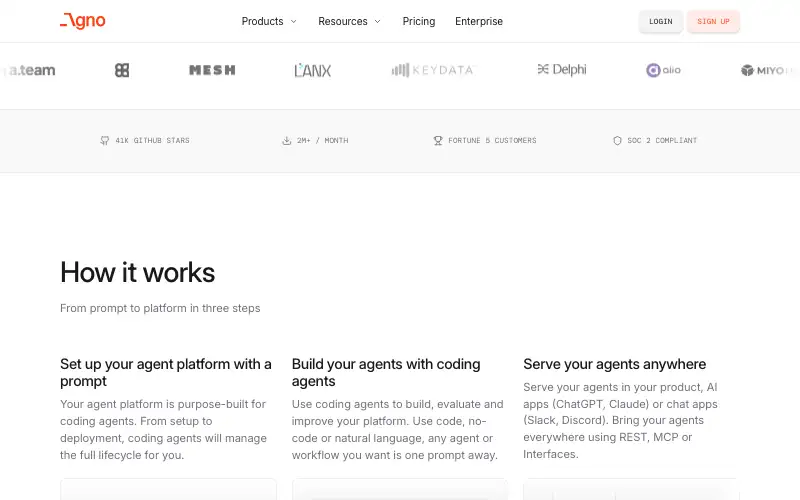Click Serve your agents anywhere heading
This screenshot has width=800, height=500.
tap(615, 364)
